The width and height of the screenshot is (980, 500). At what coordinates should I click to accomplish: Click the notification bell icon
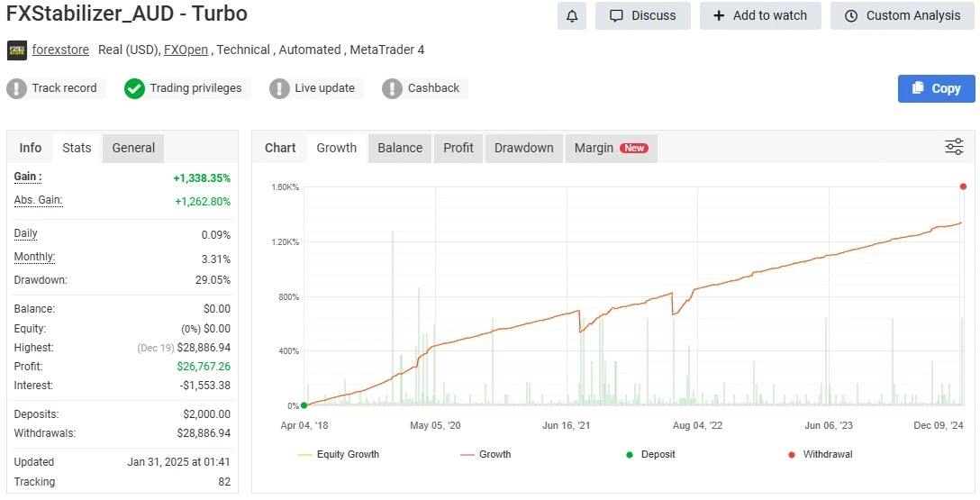[571, 15]
